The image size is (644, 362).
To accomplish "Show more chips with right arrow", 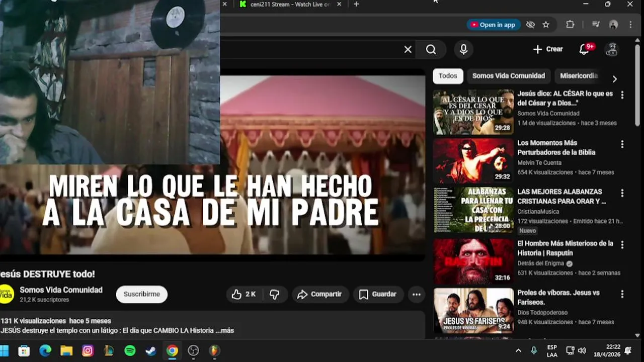I will coord(614,78).
